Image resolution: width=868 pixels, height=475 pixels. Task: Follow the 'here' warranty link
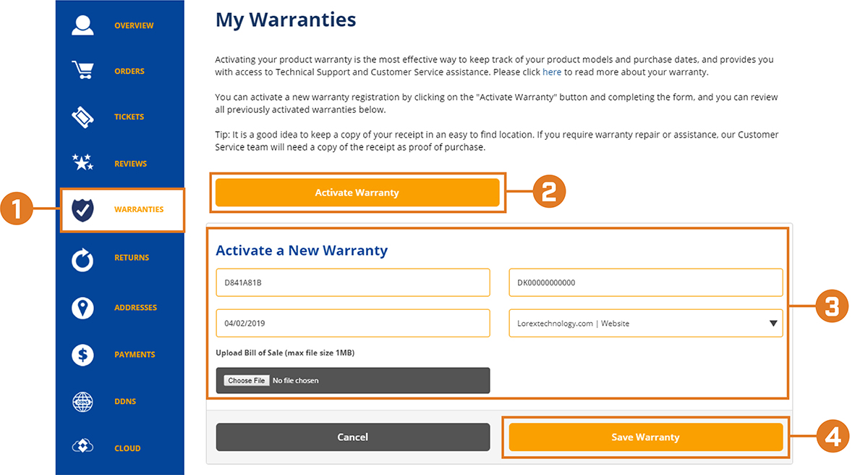[552, 72]
